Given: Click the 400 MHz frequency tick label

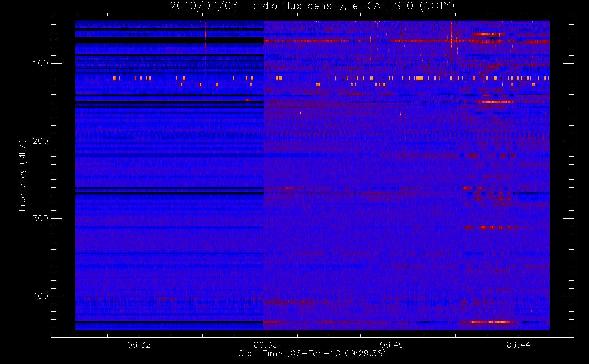Looking at the screenshot, I should coord(40,296).
